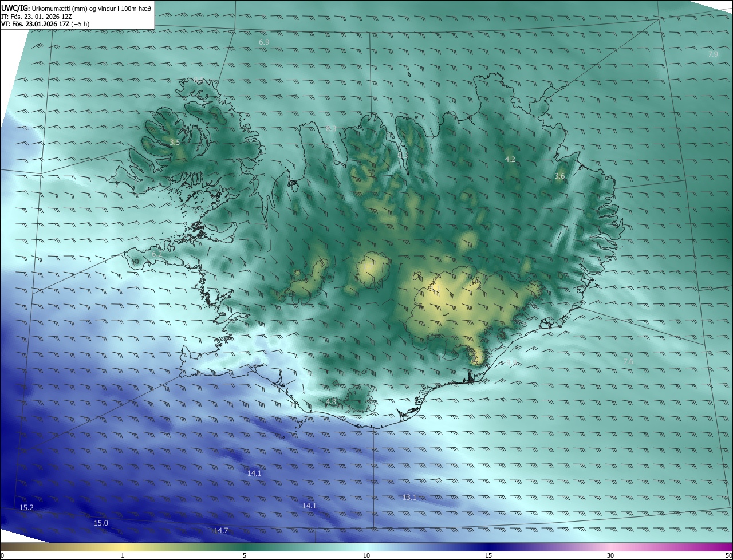Select the 13.1 value label
Viewport: 733px width, 560px height.
click(409, 498)
